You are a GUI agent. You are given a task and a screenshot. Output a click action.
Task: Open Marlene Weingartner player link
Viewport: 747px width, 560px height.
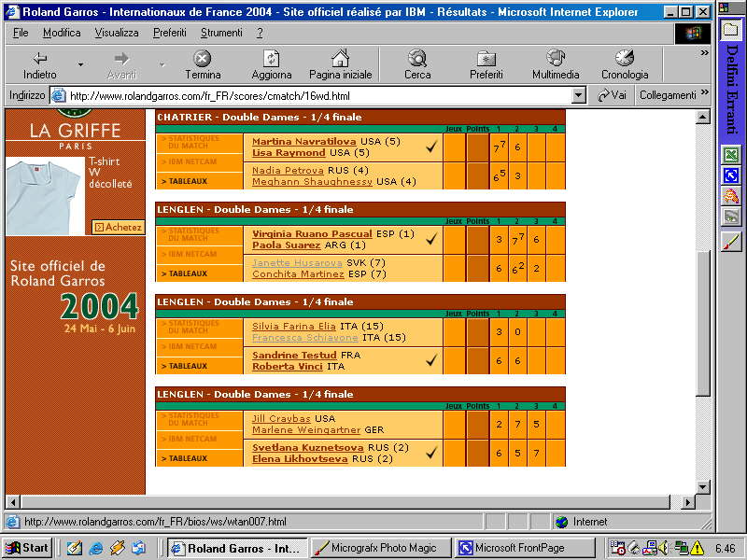point(306,430)
